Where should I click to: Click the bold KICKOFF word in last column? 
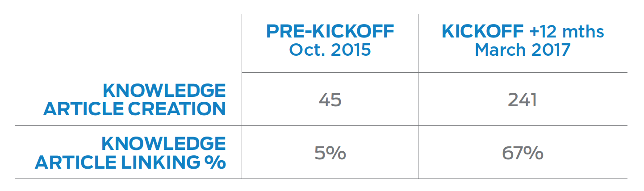tap(482, 32)
